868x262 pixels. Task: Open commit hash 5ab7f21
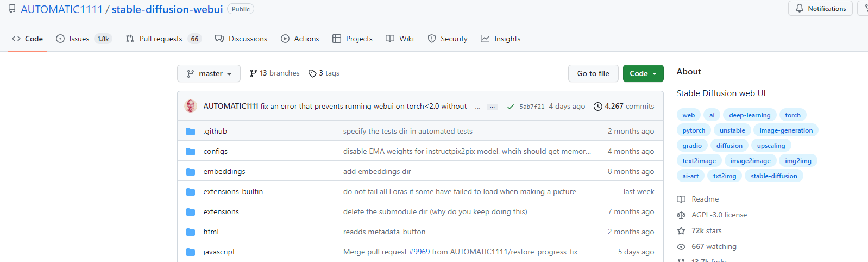(x=532, y=107)
